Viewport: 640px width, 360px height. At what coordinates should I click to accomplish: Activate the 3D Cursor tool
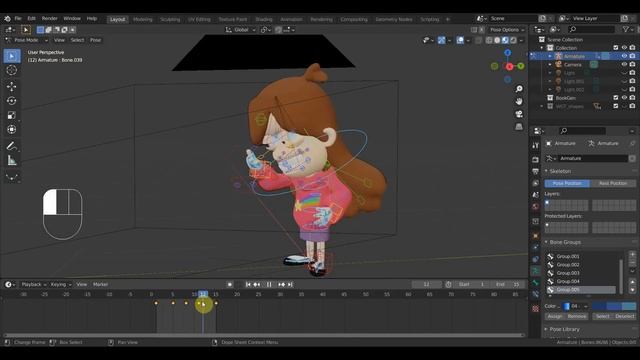[x=12, y=70]
